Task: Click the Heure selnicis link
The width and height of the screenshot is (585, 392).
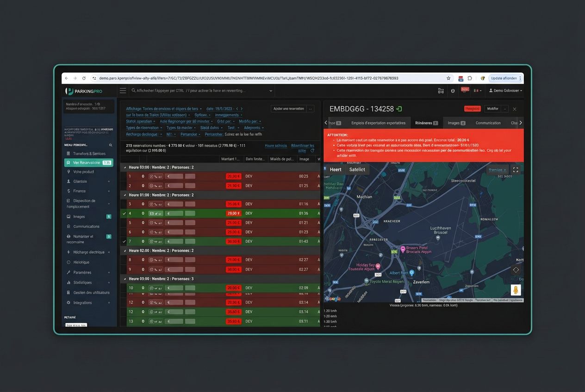Action: (276, 146)
